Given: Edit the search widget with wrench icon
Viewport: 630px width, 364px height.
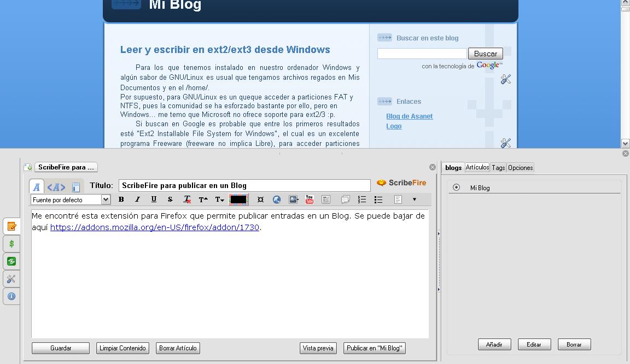Looking at the screenshot, I should click(506, 79).
